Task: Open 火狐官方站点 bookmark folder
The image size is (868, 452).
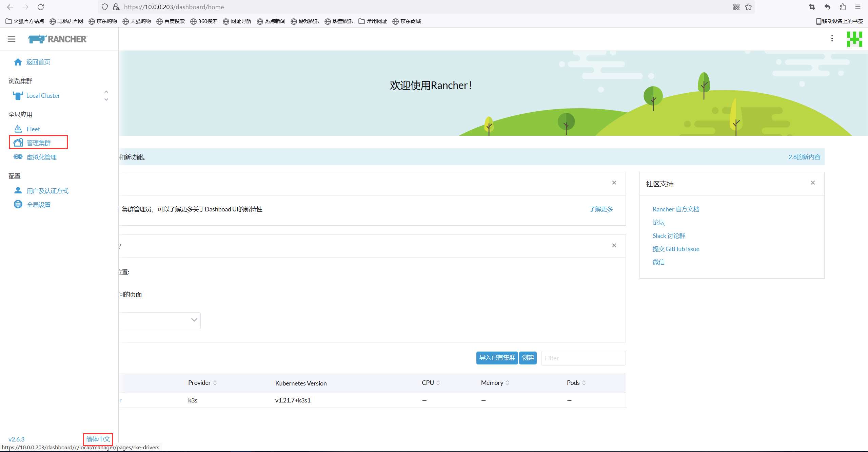Action: (25, 21)
